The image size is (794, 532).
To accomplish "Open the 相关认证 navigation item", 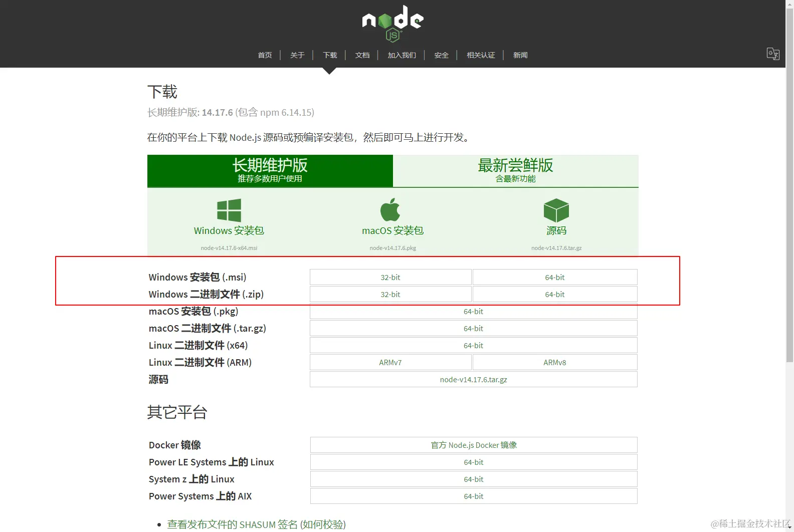I will [481, 55].
